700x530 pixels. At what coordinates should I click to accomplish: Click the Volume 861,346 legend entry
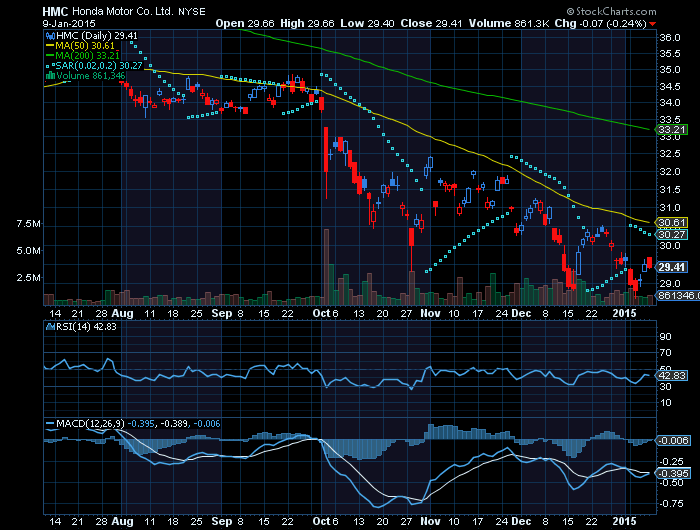point(86,75)
